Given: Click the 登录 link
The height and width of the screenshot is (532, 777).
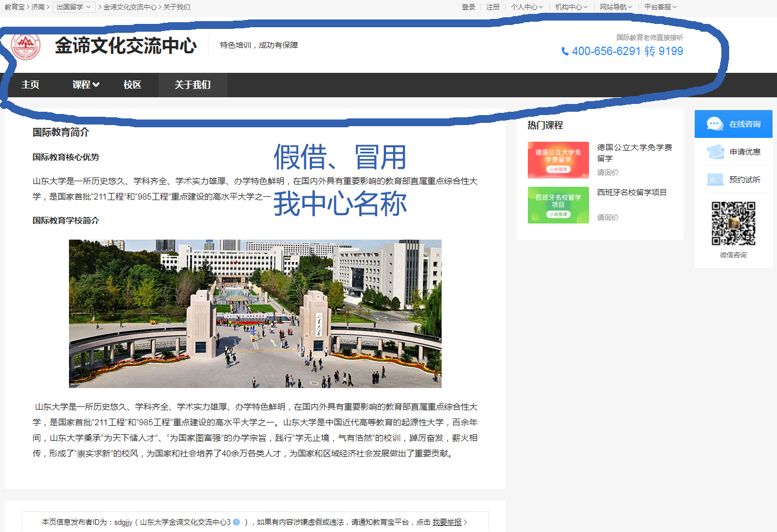Looking at the screenshot, I should coord(468,7).
